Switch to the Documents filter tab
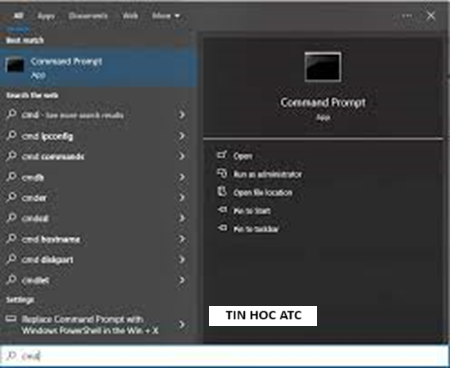This screenshot has width=450, height=368. tap(88, 16)
